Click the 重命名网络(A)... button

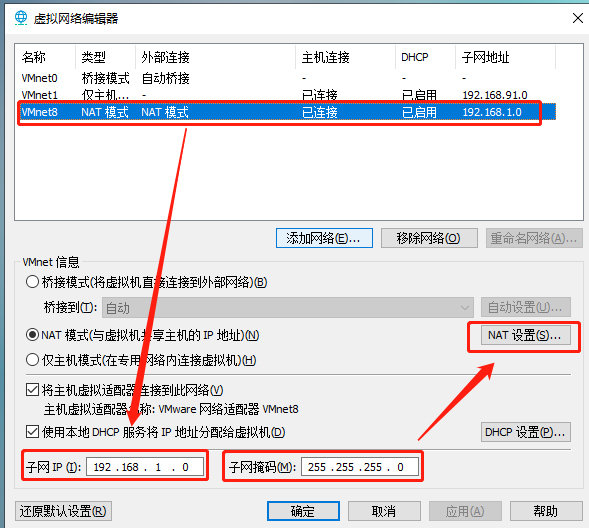[x=534, y=238]
